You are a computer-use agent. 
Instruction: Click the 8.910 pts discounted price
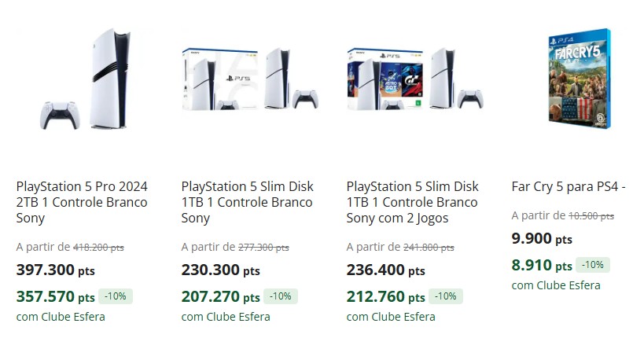(542, 266)
